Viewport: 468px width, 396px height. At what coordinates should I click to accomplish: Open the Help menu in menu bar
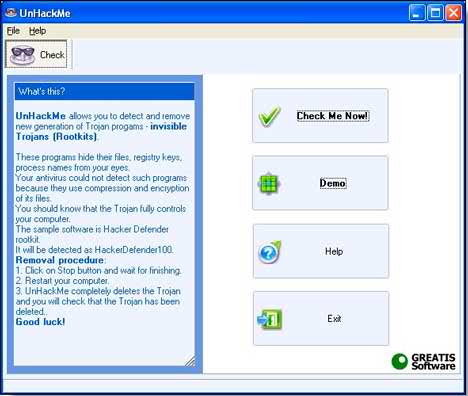pyautogui.click(x=37, y=31)
